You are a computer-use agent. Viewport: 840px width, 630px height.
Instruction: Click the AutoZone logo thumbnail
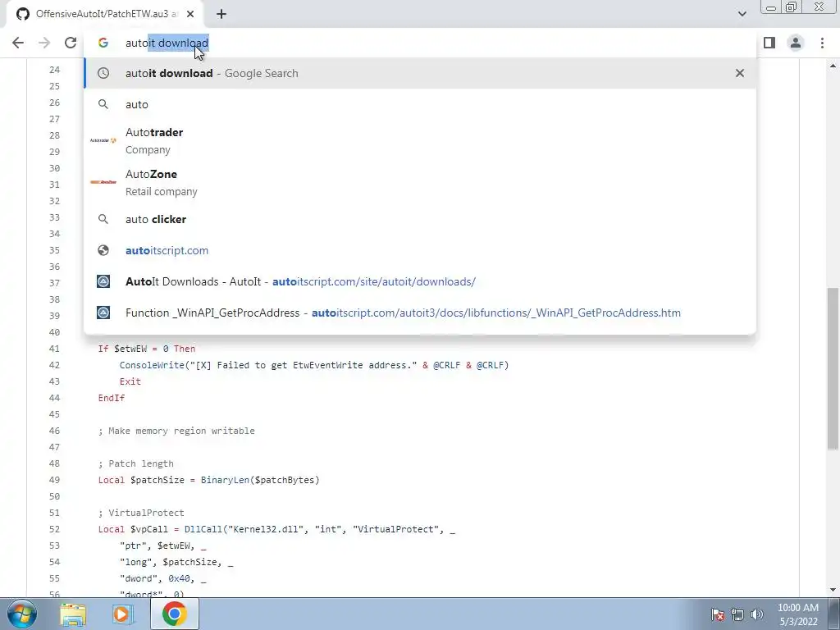[103, 182]
